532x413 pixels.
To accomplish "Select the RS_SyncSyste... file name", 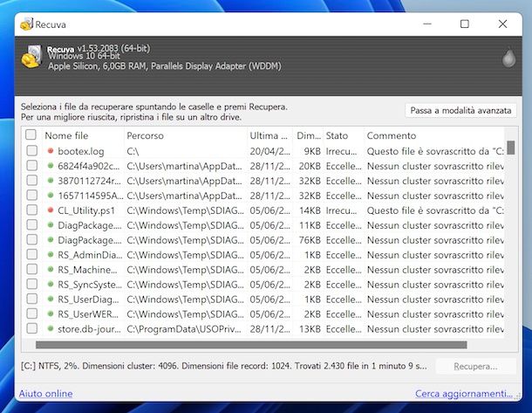I will 90,285.
